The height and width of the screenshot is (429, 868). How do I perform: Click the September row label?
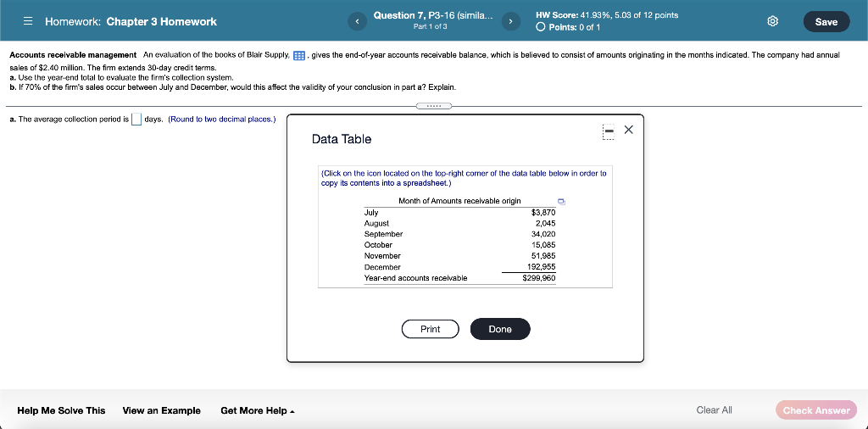pos(384,234)
